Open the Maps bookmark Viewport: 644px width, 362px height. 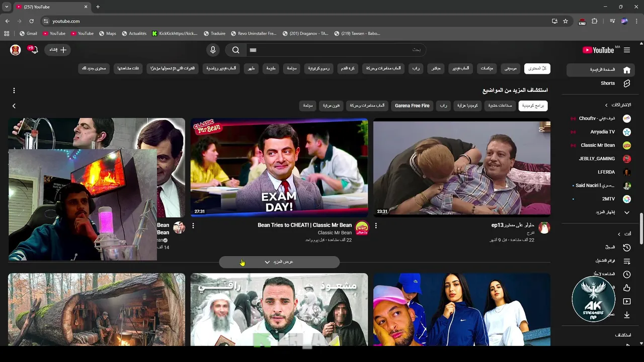pos(108,34)
